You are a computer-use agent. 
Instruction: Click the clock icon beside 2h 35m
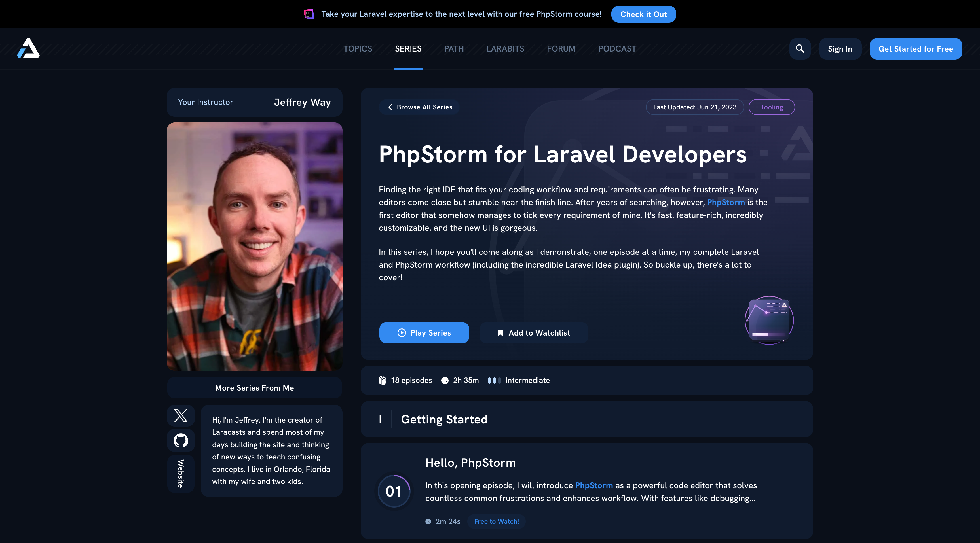(x=445, y=380)
